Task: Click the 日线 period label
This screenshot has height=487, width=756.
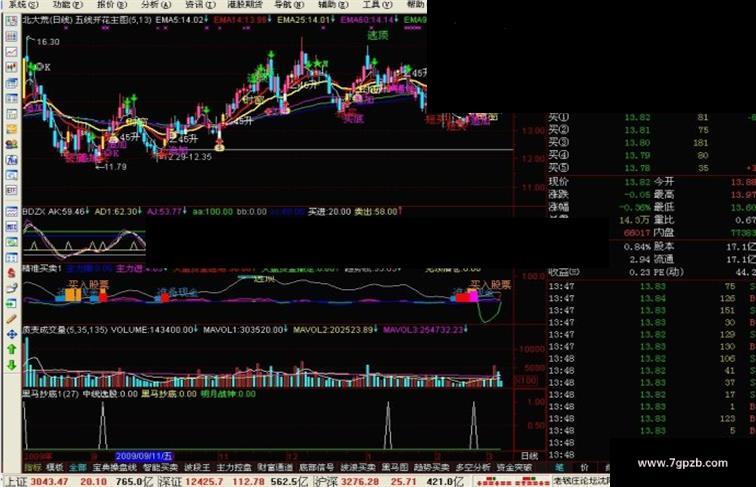Action: click(x=529, y=456)
